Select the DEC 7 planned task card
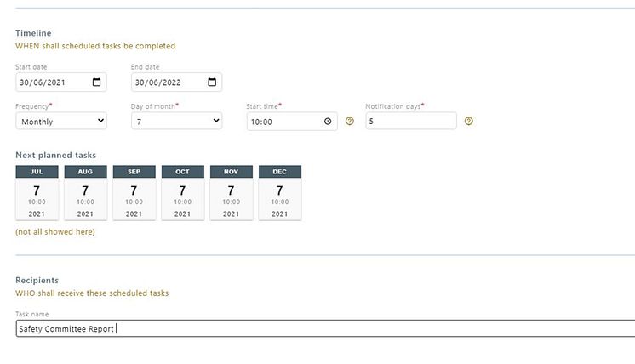Viewport: 635px width, 364px height. 280,192
